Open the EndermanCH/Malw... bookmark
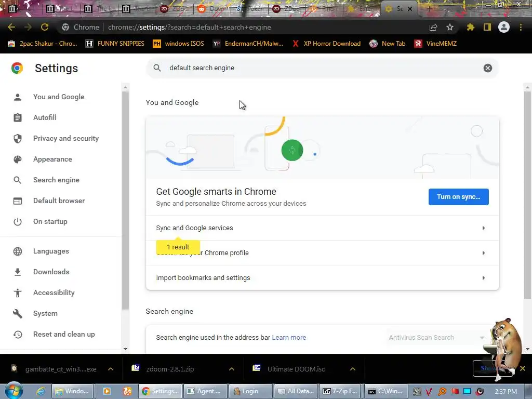Screen dimensions: 532x399 (248, 44)
